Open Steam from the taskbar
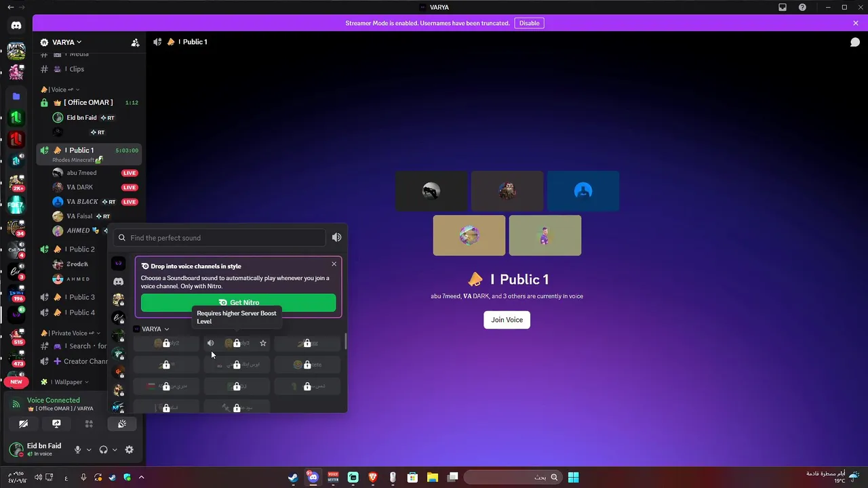Screen dimensions: 868x488 click(293, 477)
